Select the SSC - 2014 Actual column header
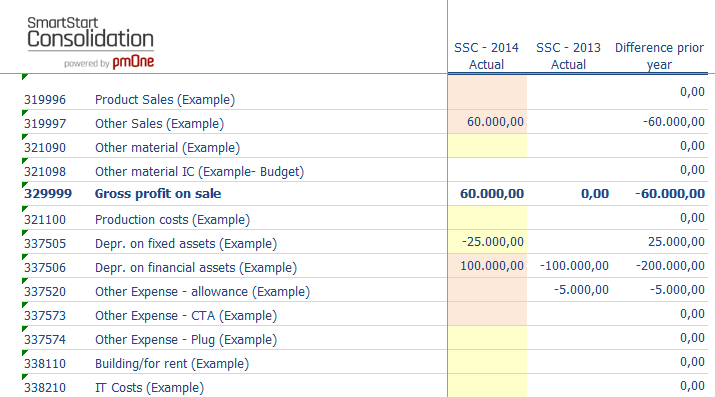 pyautogui.click(x=486, y=56)
